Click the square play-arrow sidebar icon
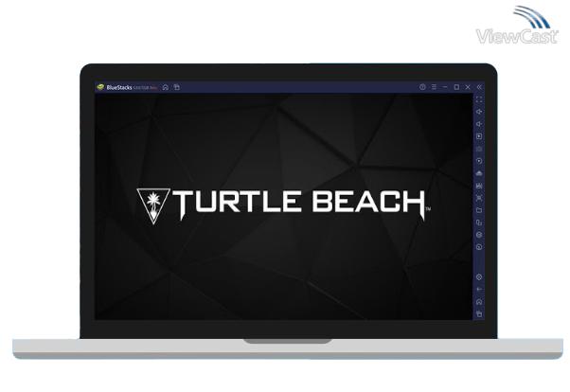 click(479, 136)
